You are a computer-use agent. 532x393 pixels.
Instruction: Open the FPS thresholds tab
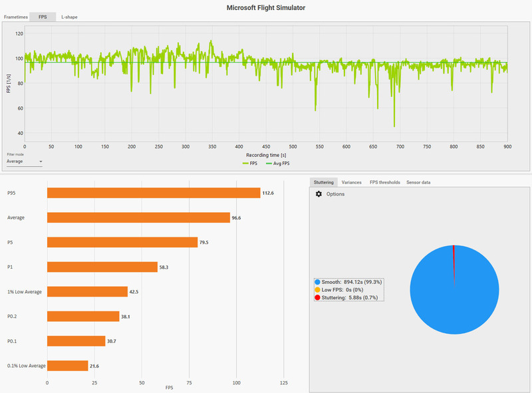pyautogui.click(x=385, y=182)
